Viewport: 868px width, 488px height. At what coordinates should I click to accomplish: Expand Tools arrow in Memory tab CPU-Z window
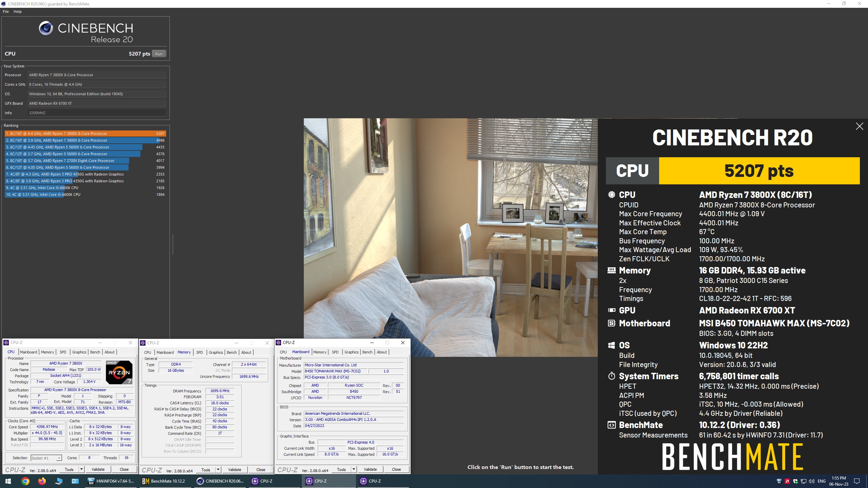click(218, 470)
